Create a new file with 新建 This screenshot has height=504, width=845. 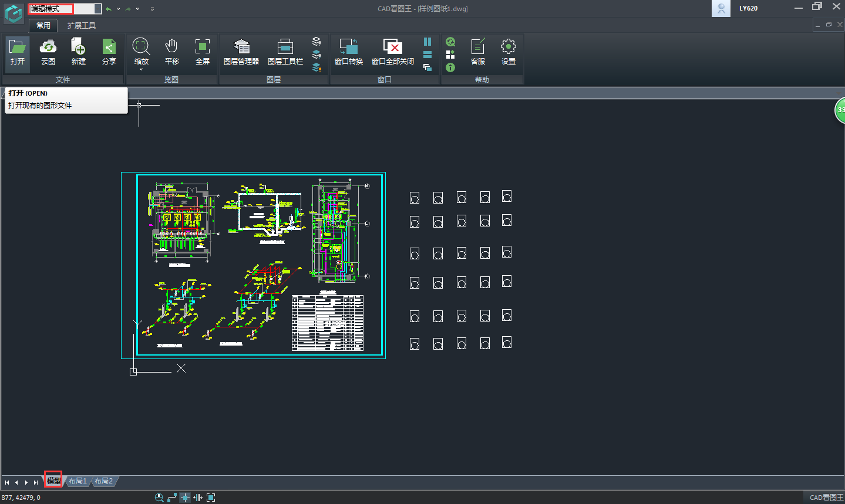click(x=79, y=52)
